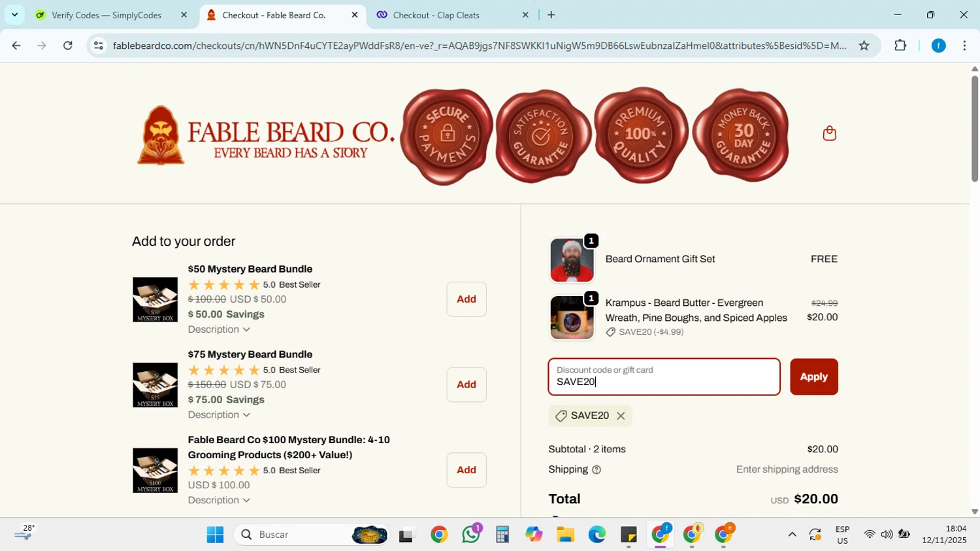The image size is (980, 551).
Task: Remove the applied SAVE20 discount tag
Action: coord(621,416)
